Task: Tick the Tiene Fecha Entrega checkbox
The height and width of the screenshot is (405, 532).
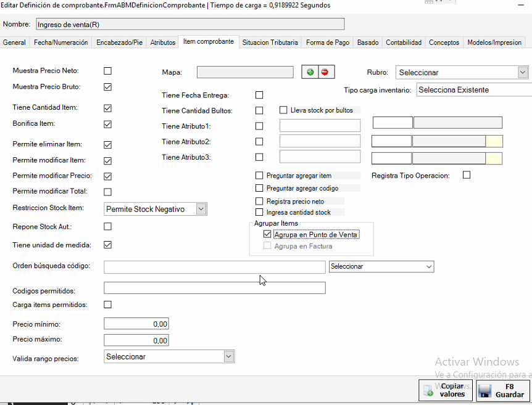Action: click(x=259, y=95)
